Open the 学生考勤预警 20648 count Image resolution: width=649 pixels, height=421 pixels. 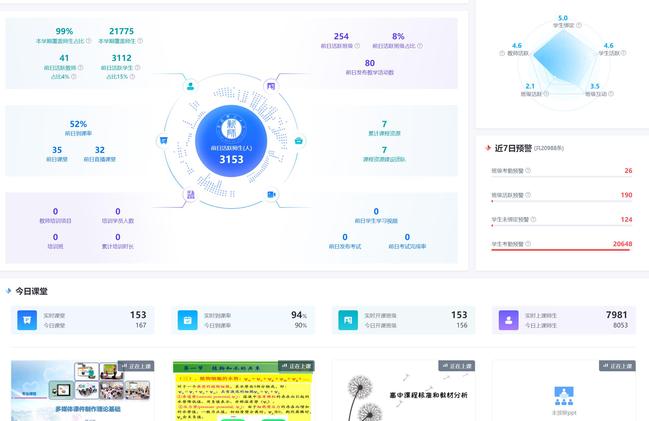pyautogui.click(x=621, y=243)
